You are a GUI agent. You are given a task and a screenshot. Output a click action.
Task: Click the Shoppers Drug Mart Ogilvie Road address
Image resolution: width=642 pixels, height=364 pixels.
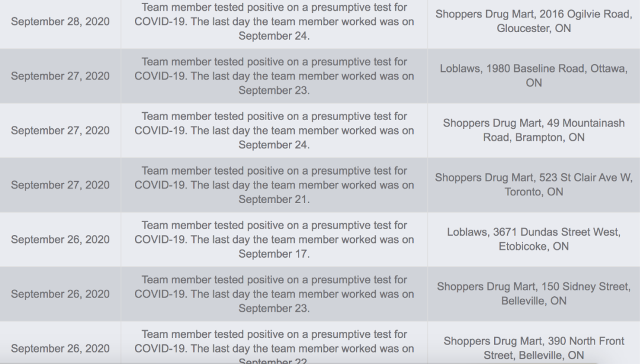[534, 21]
